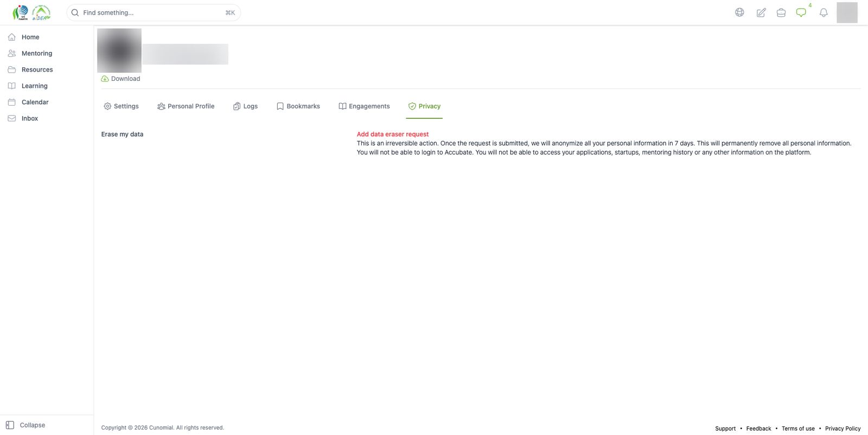Select the Privacy tab
This screenshot has width=868, height=435.
click(424, 106)
